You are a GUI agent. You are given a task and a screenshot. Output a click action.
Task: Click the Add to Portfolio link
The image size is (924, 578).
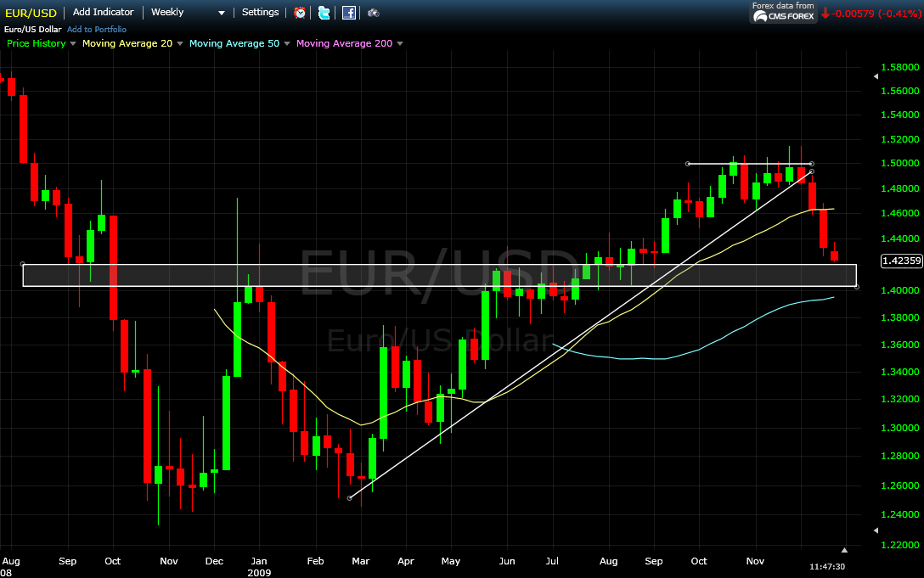(x=97, y=30)
